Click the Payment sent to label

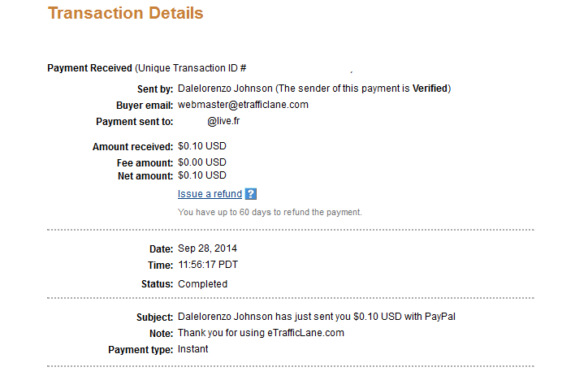(135, 122)
